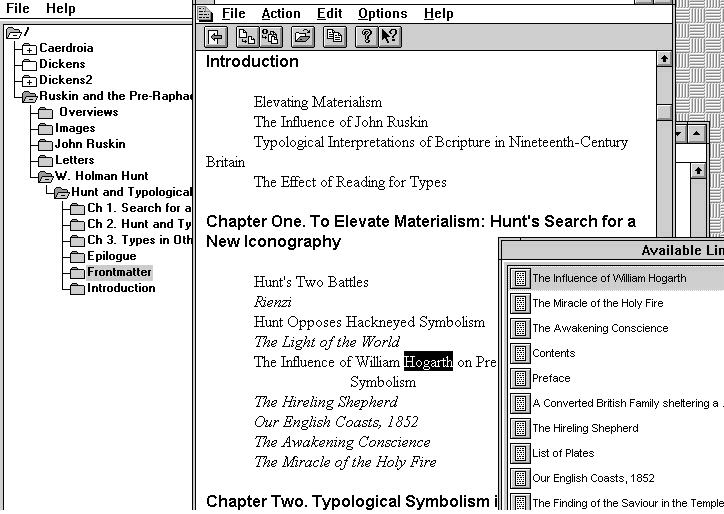This screenshot has height=514, width=724.
Task: Select the Introduction folder in the tree
Action: click(x=121, y=288)
